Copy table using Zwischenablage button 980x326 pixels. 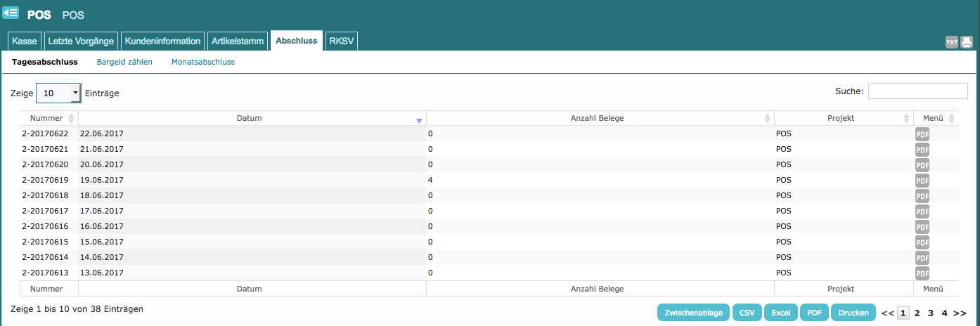693,313
